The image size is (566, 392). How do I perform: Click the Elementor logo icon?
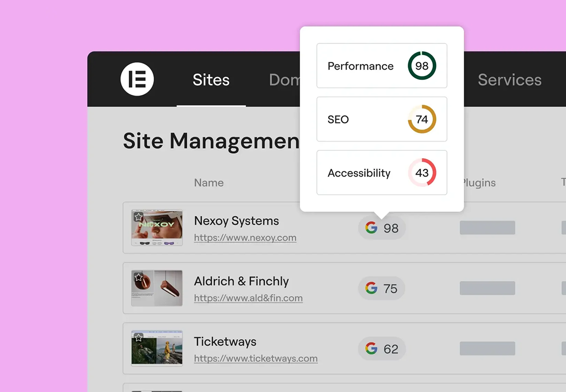coord(137,79)
